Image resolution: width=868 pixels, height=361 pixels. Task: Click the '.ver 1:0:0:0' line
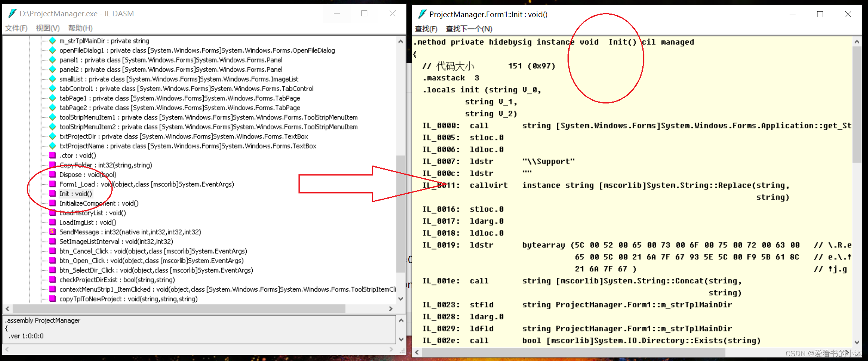tap(27, 336)
